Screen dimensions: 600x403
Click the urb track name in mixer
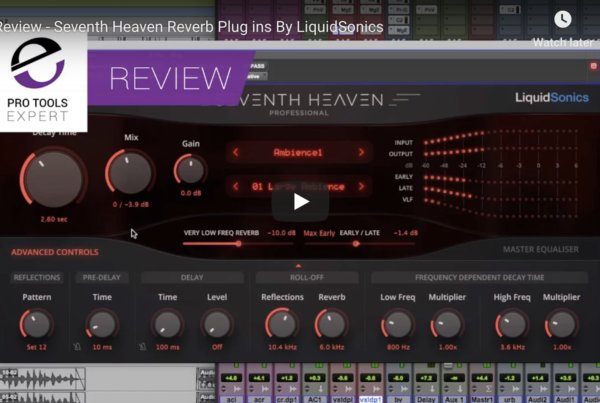tap(510, 399)
